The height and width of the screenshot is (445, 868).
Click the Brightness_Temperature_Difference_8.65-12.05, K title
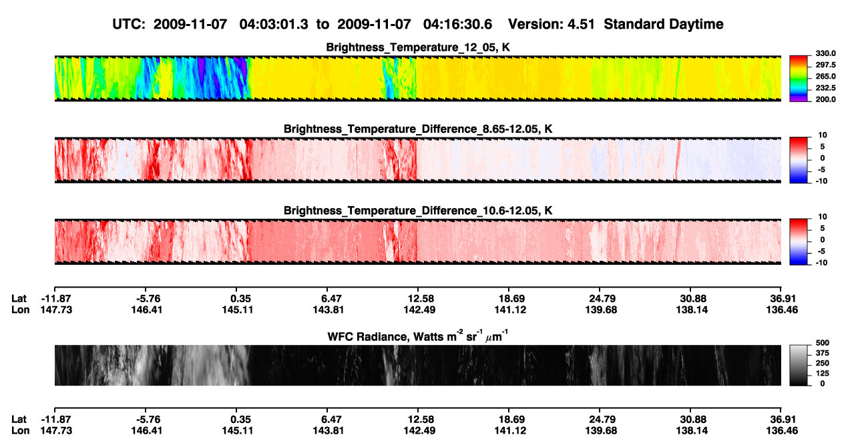click(418, 129)
